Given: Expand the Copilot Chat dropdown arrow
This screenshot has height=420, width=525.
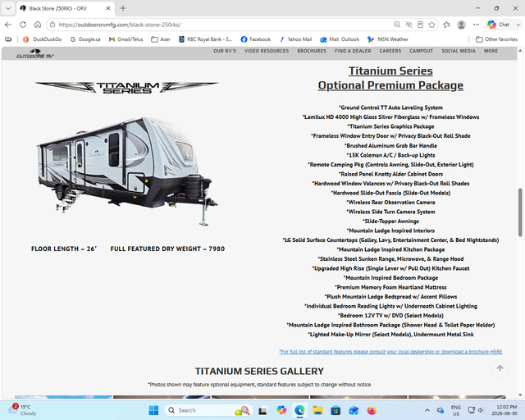Looking at the screenshot, I should coord(518,25).
